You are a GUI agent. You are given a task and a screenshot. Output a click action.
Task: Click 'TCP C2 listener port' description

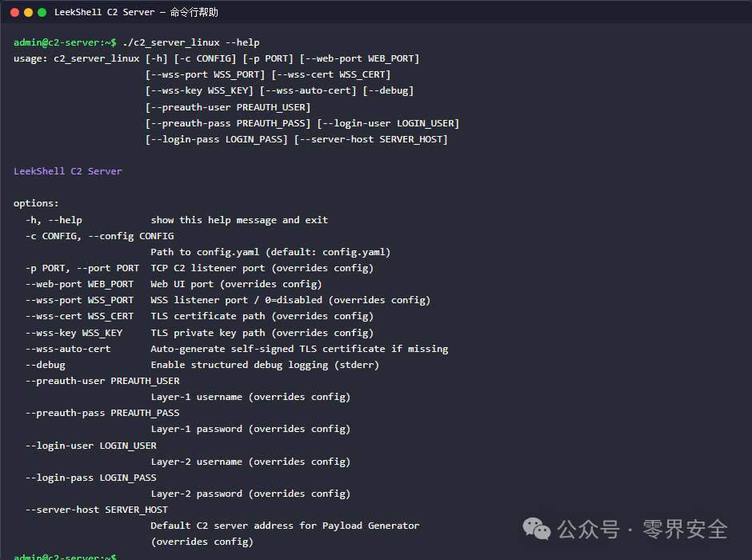(208, 268)
